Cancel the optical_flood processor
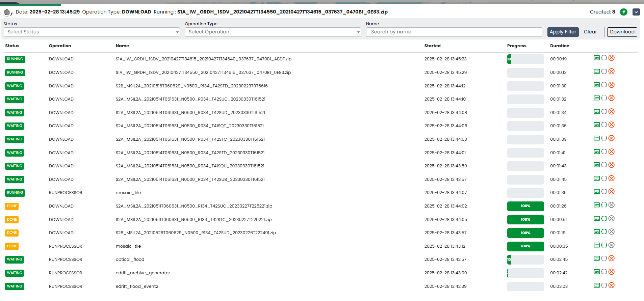 (x=612, y=258)
